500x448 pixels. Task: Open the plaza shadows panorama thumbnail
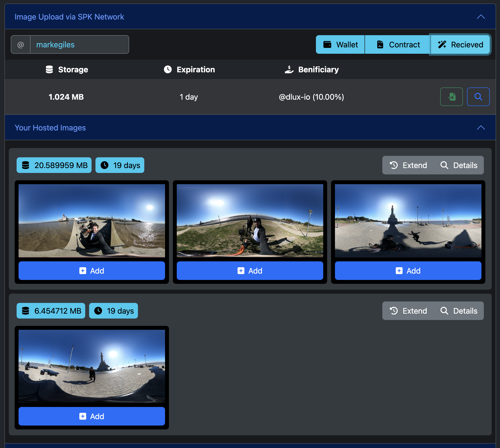[408, 221]
